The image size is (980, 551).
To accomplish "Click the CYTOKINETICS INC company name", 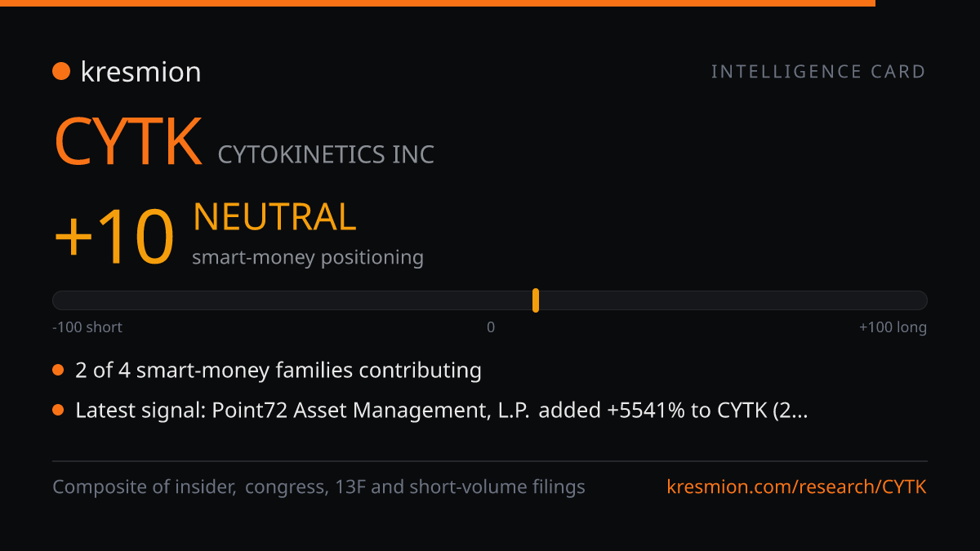I will click(x=326, y=153).
